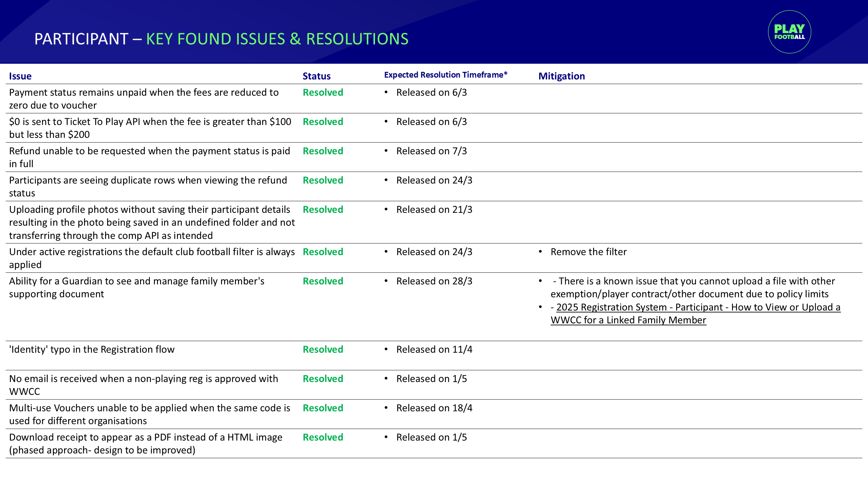Click the Expected Resolution Timeframe header

tap(446, 75)
